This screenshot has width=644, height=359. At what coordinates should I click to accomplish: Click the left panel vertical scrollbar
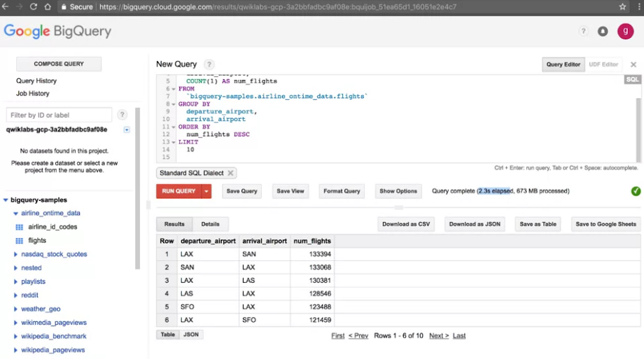point(138,188)
